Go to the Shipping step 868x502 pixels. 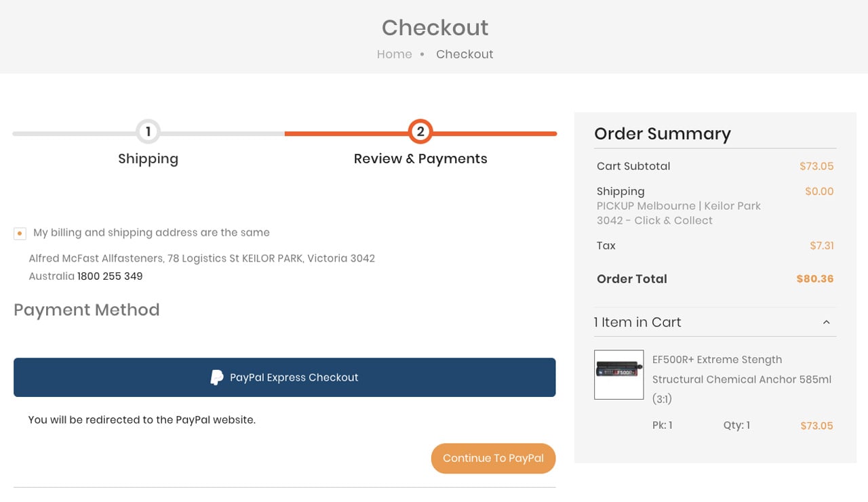pyautogui.click(x=148, y=159)
